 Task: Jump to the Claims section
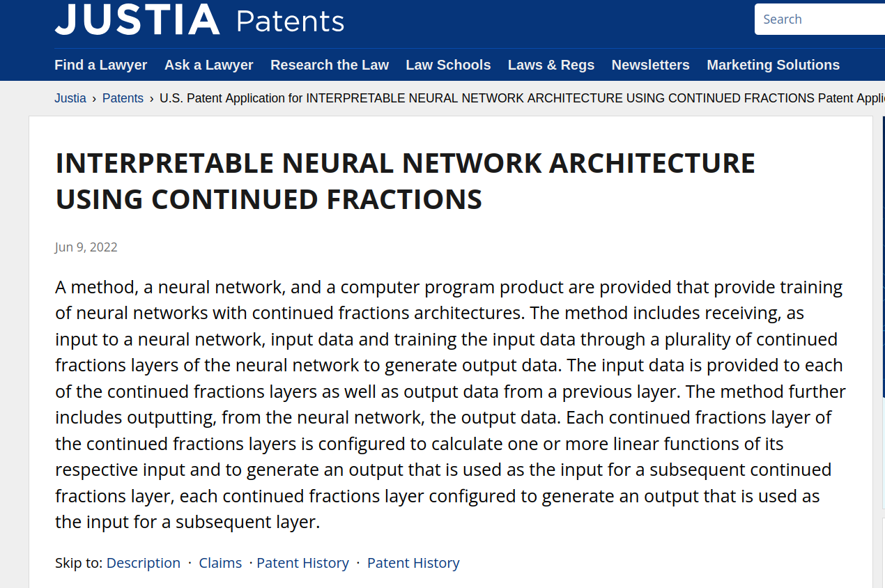220,563
